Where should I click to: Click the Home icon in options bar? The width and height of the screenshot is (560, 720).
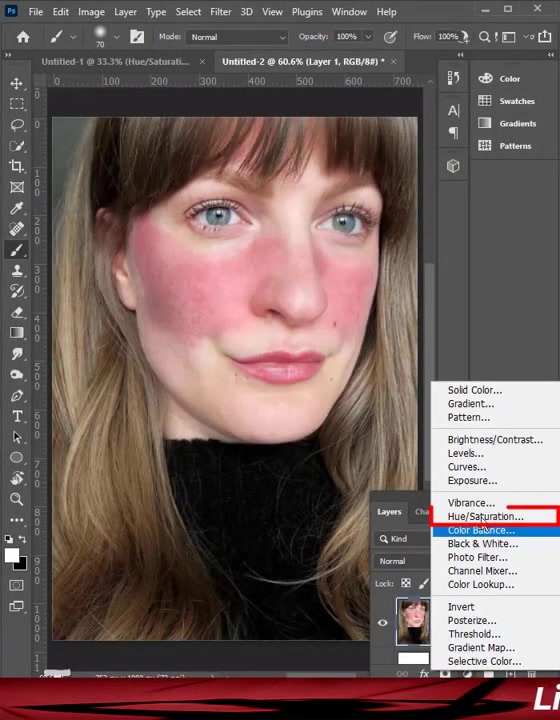click(x=22, y=37)
